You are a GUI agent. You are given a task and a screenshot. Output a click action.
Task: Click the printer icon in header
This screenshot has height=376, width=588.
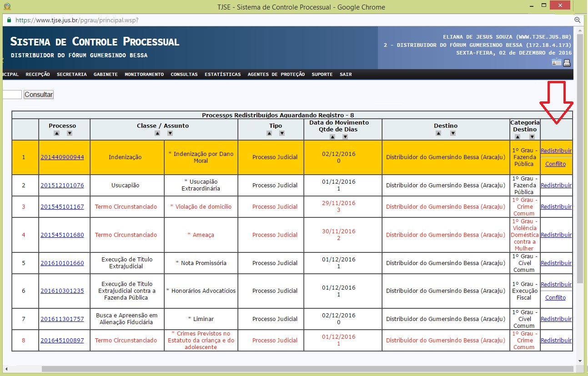pos(567,63)
